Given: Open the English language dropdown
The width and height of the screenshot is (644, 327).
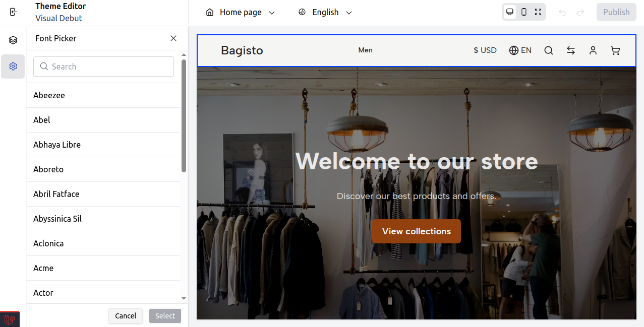Looking at the screenshot, I should [325, 12].
